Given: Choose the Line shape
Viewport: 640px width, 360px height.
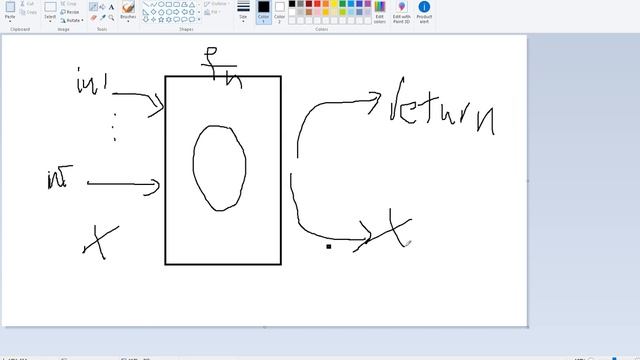Looking at the screenshot, I should click(x=146, y=4).
